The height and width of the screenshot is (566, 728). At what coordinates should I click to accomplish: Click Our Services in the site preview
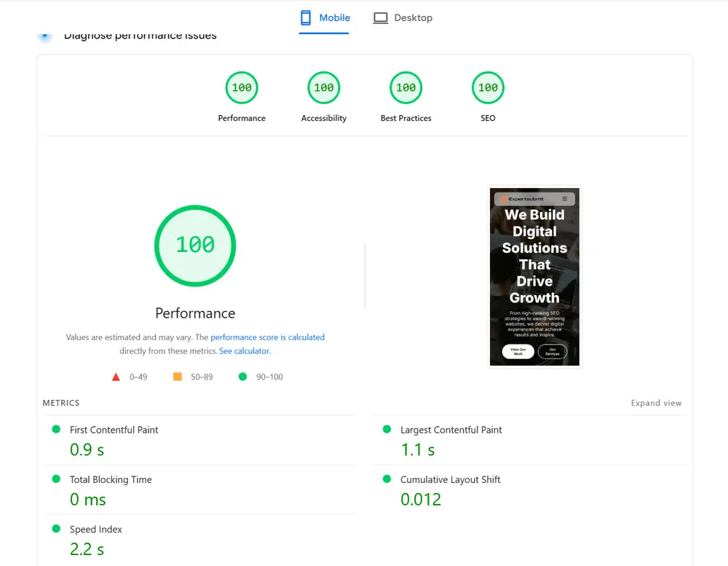tap(553, 352)
